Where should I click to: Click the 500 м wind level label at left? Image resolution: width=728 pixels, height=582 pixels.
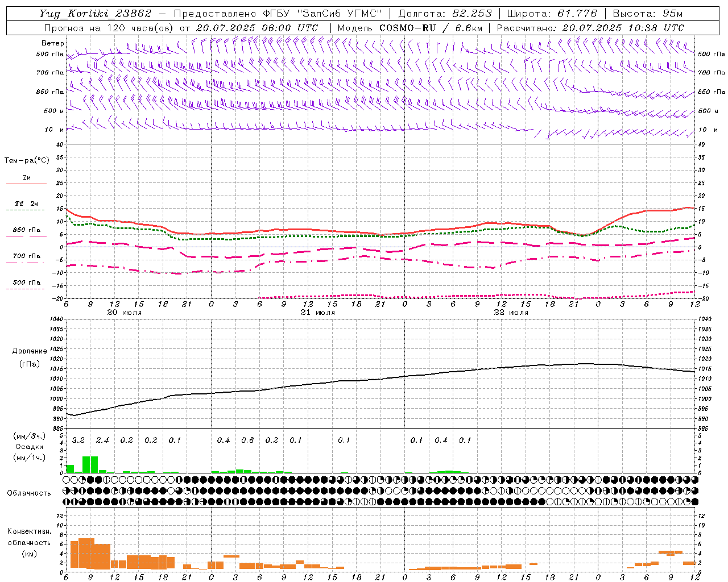coord(54,111)
